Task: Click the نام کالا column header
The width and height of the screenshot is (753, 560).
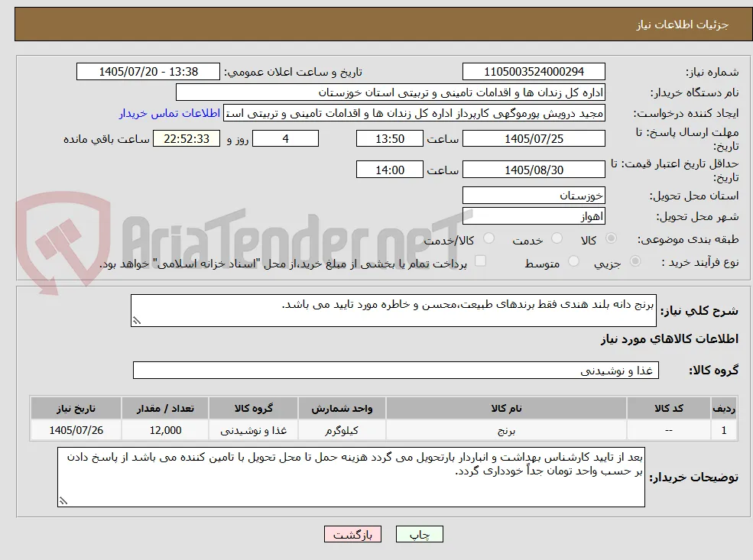Action: (x=506, y=409)
